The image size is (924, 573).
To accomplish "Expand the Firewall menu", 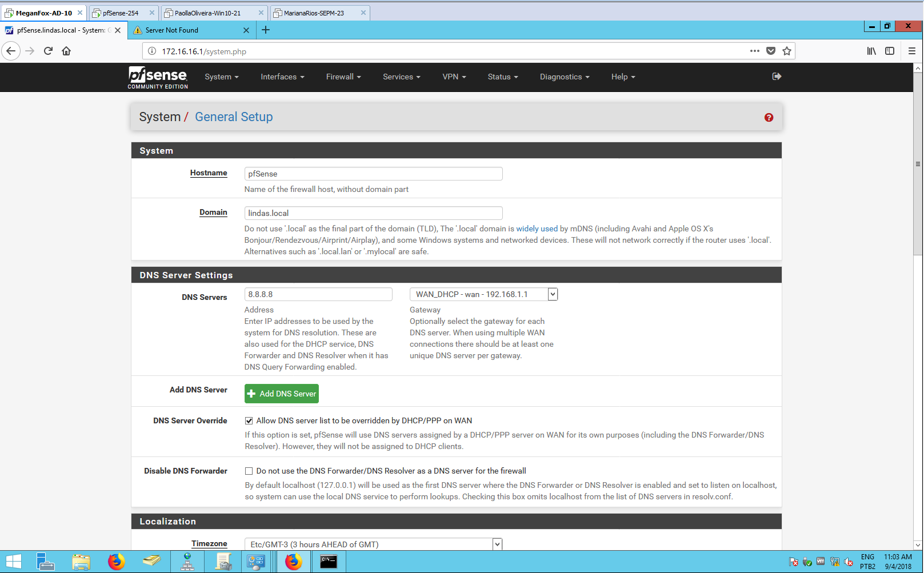I will [343, 77].
